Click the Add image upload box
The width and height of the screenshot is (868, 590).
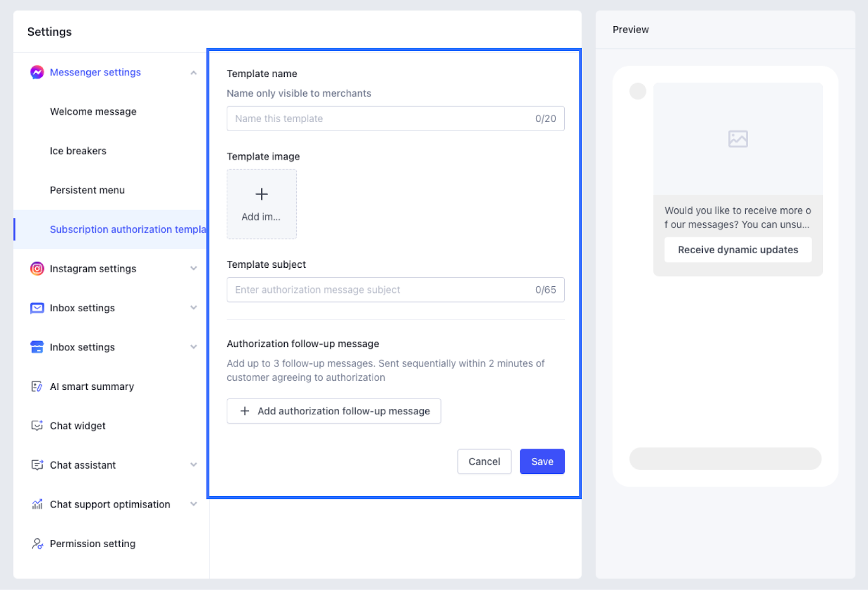coord(261,204)
